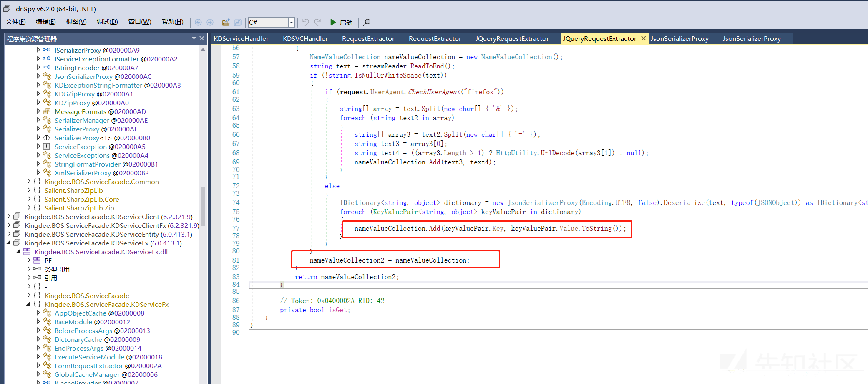Click the KDServiceFx.dll module icon
The image size is (868, 384).
(x=27, y=251)
